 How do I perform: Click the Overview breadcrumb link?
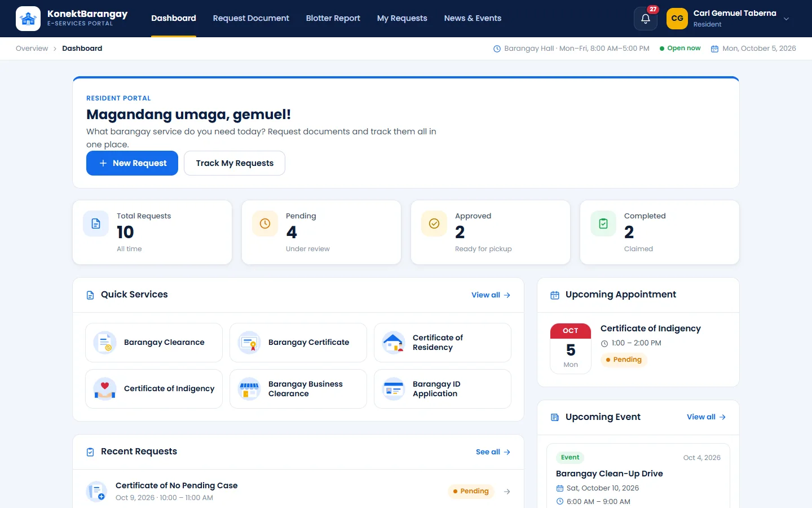(x=32, y=49)
